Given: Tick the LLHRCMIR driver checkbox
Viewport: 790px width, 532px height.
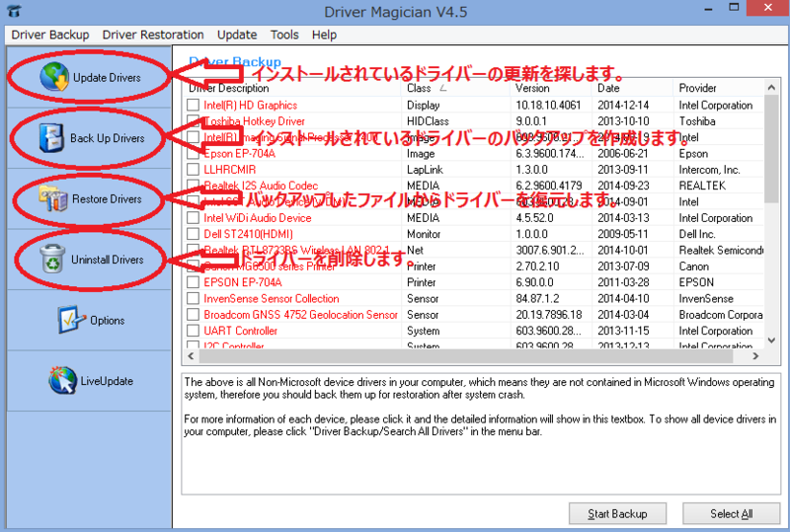Looking at the screenshot, I should [x=193, y=170].
